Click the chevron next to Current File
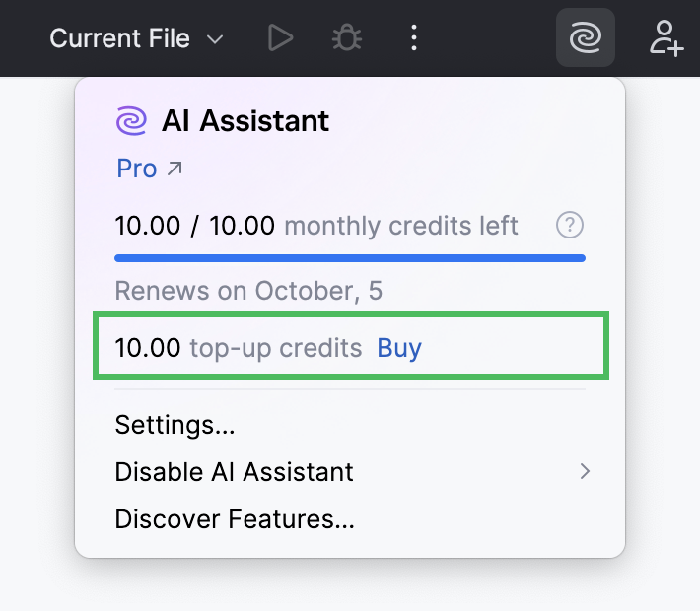 click(x=215, y=40)
